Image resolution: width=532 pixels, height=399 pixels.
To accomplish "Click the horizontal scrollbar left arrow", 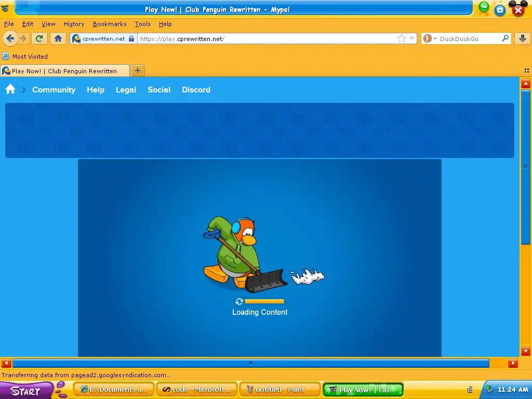I will point(6,363).
